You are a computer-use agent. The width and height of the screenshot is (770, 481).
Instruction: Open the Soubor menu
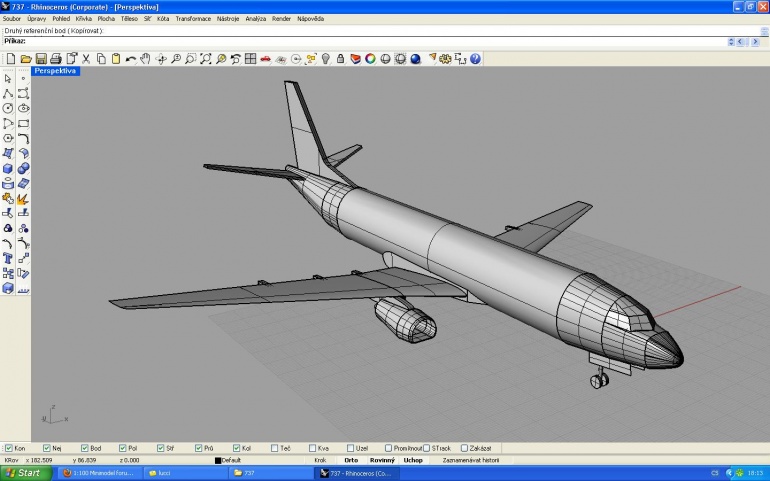(12, 19)
